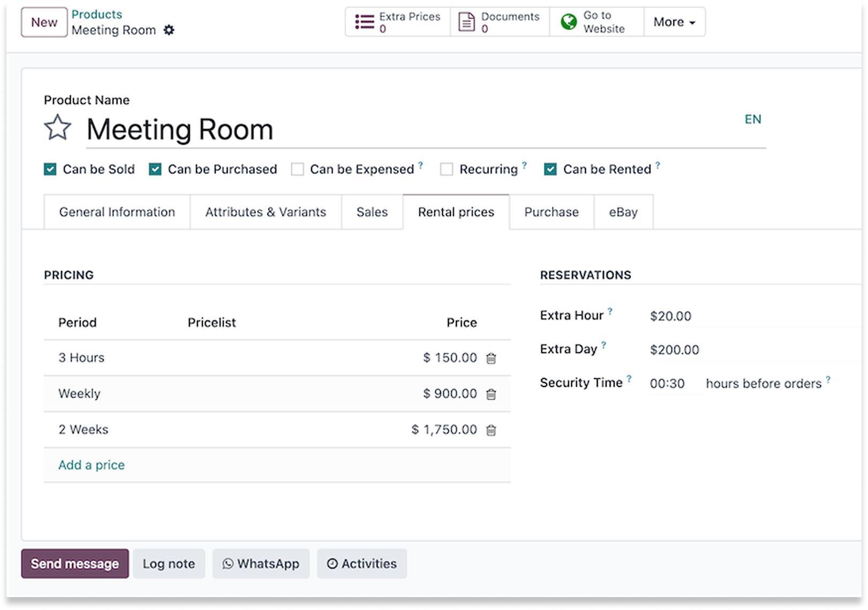Click the favorite star next to Meeting Room
This screenshot has height=610, width=868.
(57, 128)
